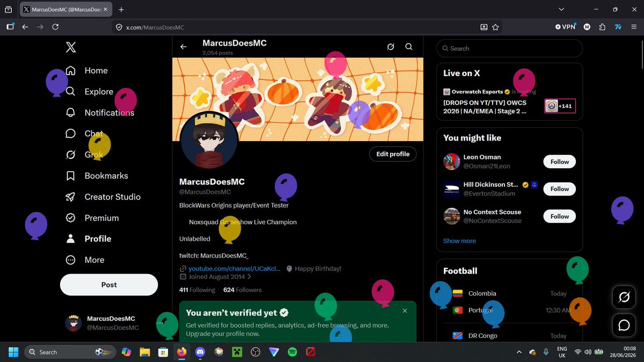
Task: Follow No Context Scouse
Action: click(560, 216)
